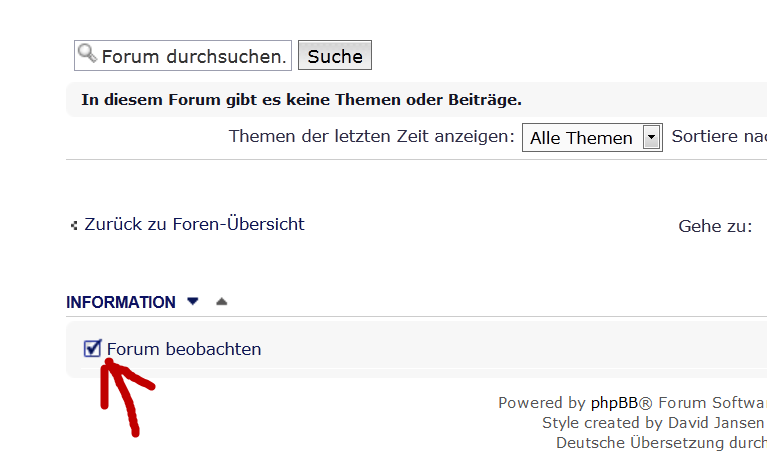
Task: Click the 'Gehe zu:' label
Action: (x=715, y=226)
